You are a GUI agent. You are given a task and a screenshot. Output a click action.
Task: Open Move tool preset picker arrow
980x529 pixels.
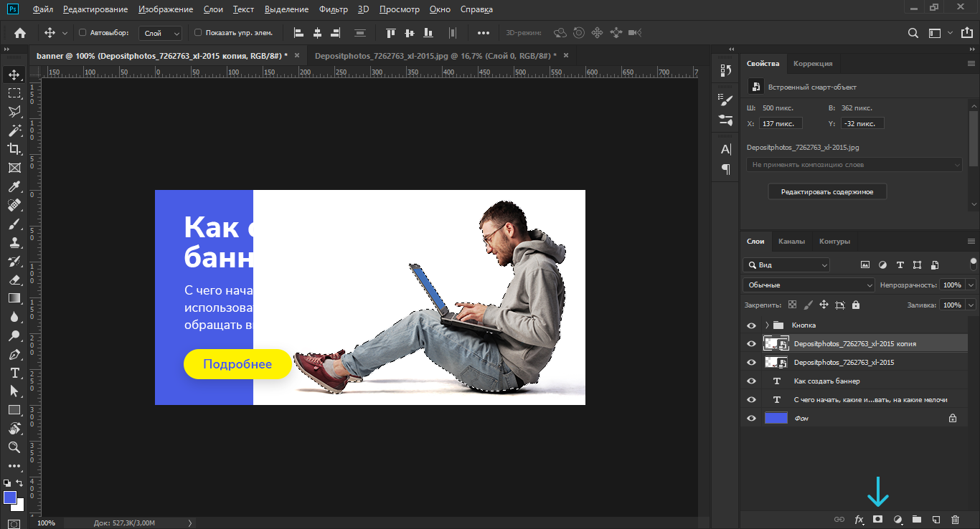pos(65,33)
